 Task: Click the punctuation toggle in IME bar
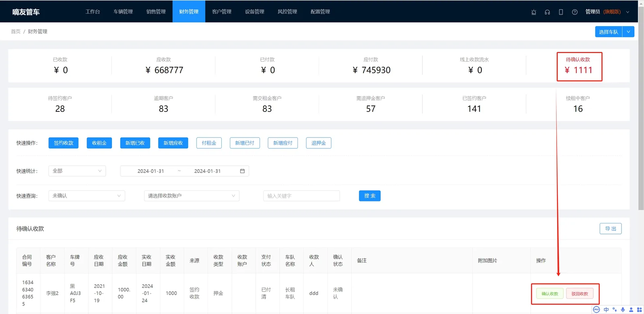coord(615,310)
